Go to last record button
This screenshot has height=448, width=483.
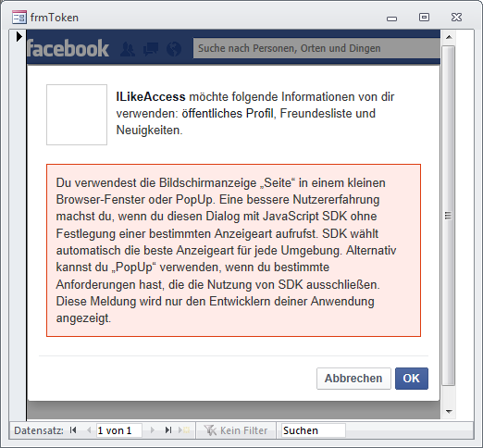168,430
